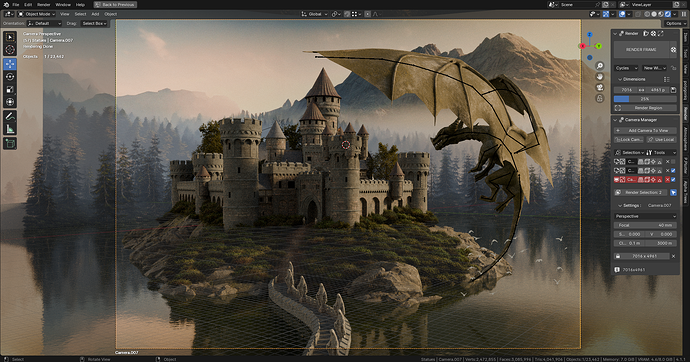Click render icon beside RENDER FRAME button
The height and width of the screenshot is (362, 690).
[673, 50]
